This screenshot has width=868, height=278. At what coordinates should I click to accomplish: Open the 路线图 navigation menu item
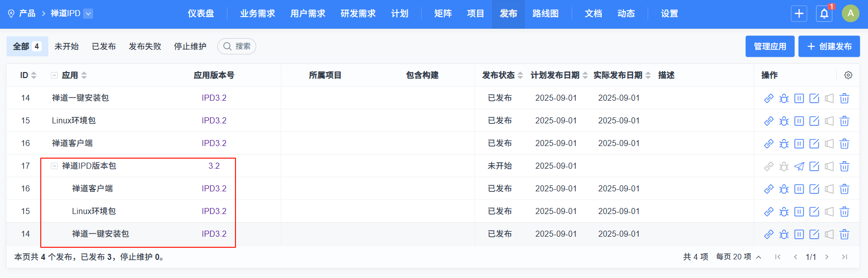pyautogui.click(x=545, y=14)
